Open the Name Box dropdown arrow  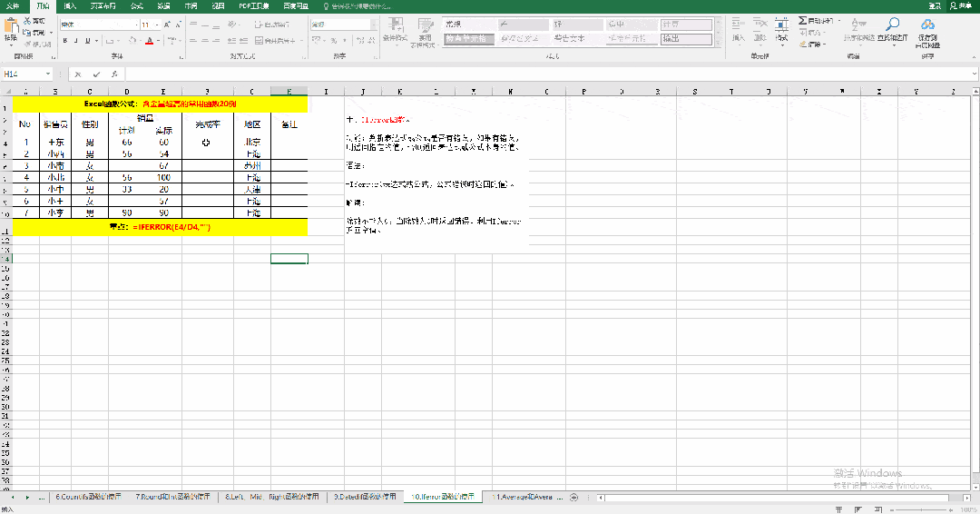pyautogui.click(x=48, y=74)
